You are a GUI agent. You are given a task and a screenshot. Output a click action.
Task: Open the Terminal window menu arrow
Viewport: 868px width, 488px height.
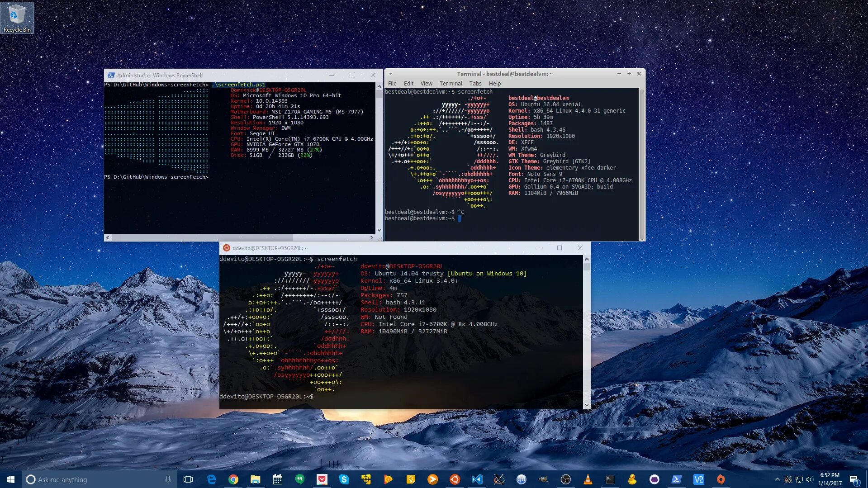[390, 74]
